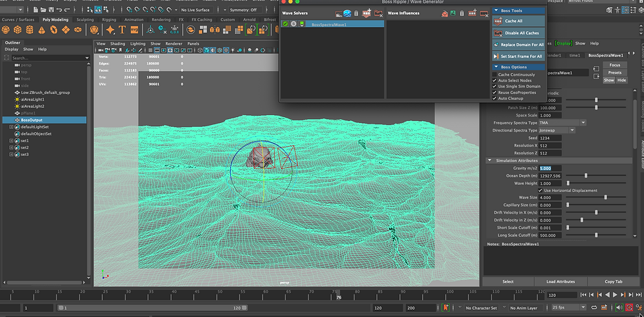Click Disable All Caches button
This screenshot has width=644, height=317.
tap(519, 33)
